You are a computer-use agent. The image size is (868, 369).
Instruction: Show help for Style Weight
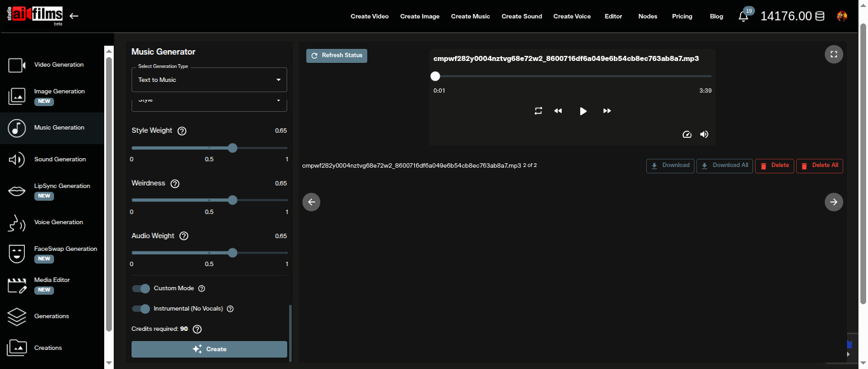click(x=182, y=131)
